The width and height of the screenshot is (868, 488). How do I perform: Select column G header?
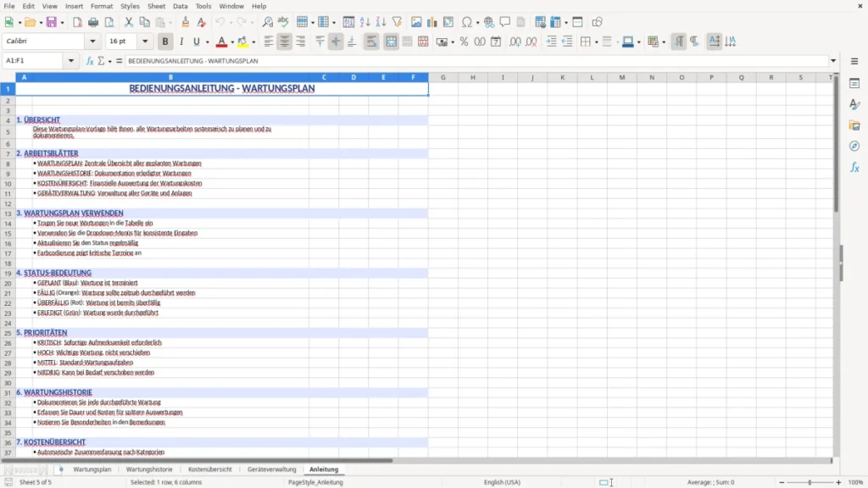442,77
